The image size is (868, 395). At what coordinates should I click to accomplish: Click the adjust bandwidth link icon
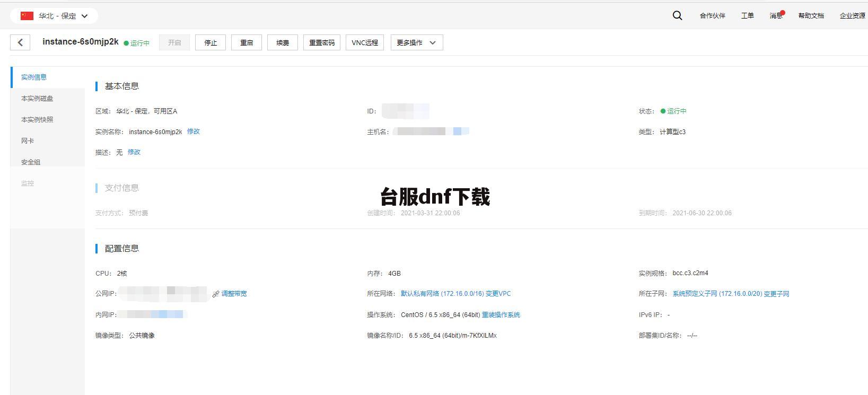coord(216,294)
